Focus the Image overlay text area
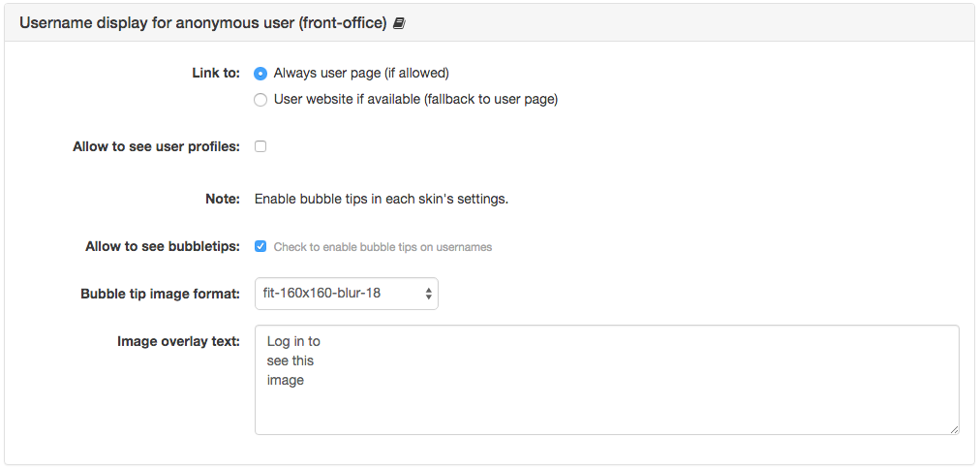This screenshot has width=980, height=470. pyautogui.click(x=607, y=379)
